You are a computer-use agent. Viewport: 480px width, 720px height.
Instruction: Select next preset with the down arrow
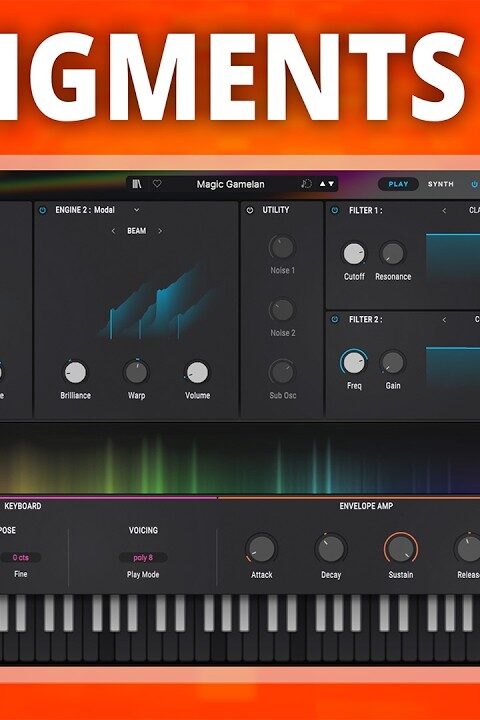click(x=331, y=184)
